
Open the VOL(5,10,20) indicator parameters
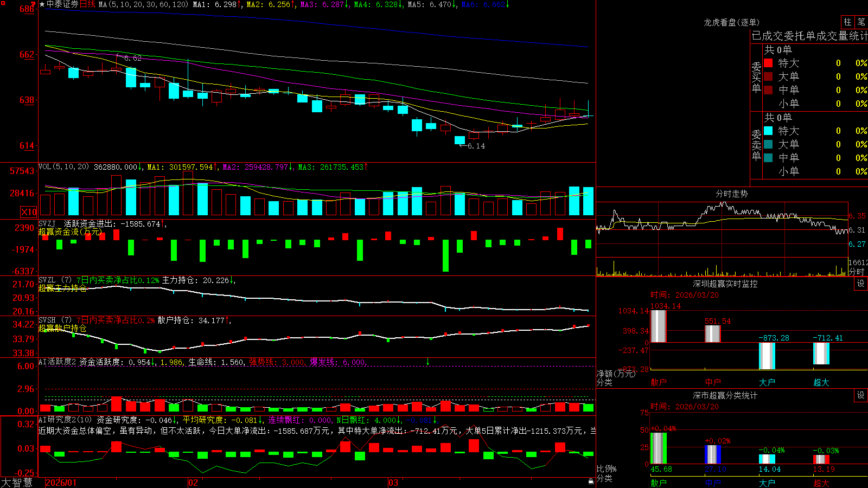(x=64, y=166)
